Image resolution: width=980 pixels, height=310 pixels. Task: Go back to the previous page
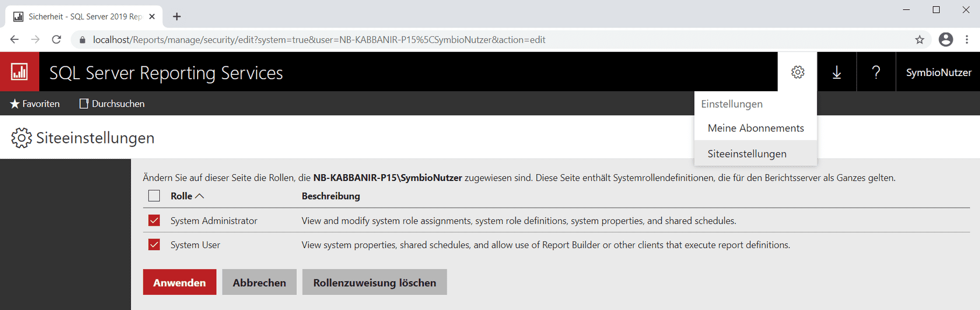15,39
